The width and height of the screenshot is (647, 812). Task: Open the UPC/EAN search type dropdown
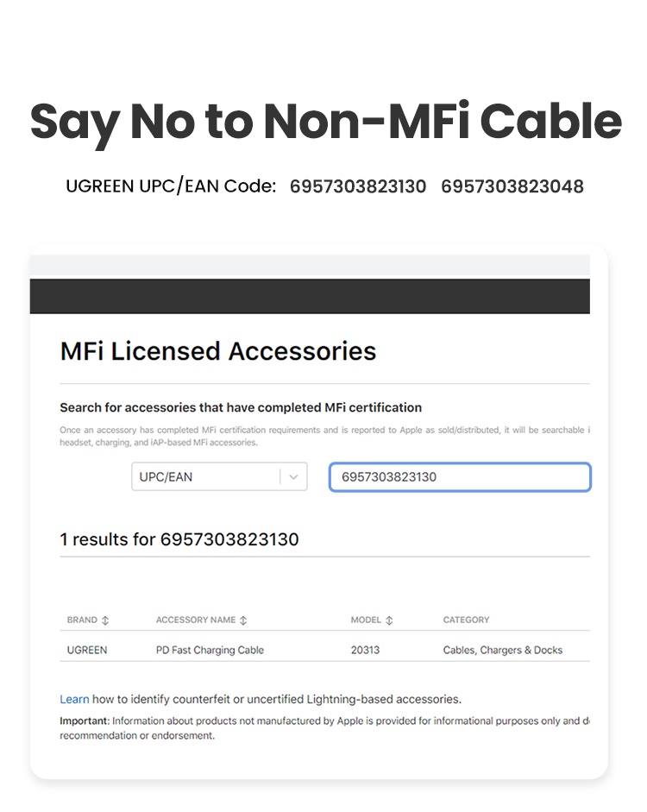(x=219, y=476)
